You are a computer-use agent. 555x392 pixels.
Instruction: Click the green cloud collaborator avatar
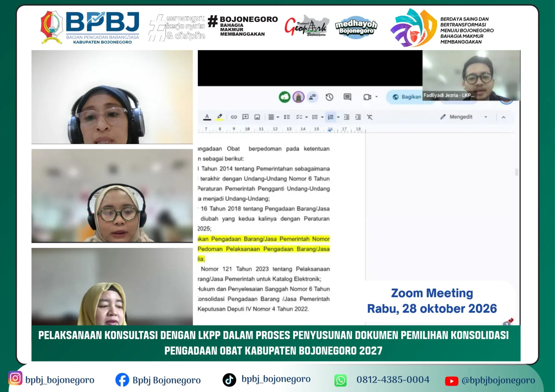point(284,97)
